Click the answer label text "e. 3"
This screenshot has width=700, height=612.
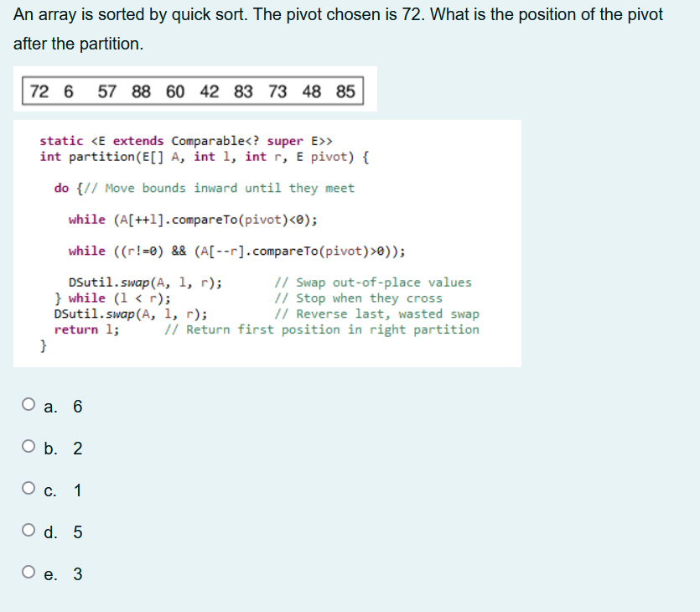click(63, 573)
